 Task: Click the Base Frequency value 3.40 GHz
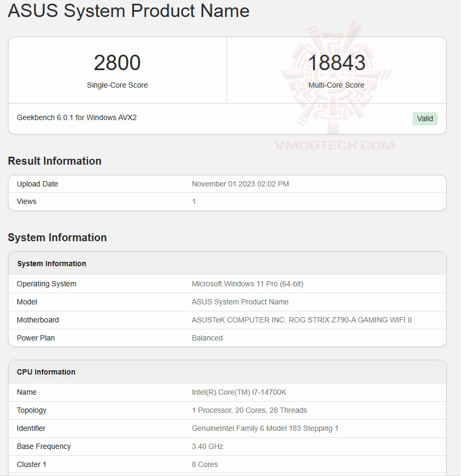coord(207,446)
